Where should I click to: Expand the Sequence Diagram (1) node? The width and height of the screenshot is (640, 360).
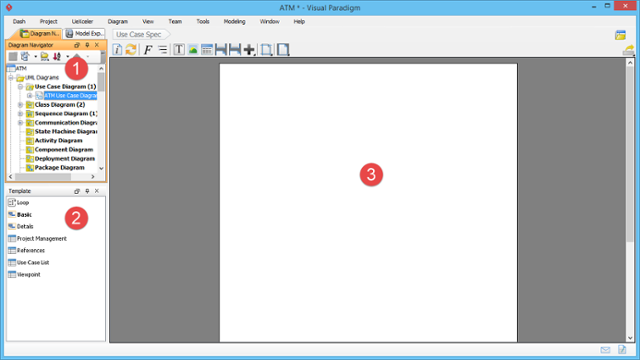20,113
